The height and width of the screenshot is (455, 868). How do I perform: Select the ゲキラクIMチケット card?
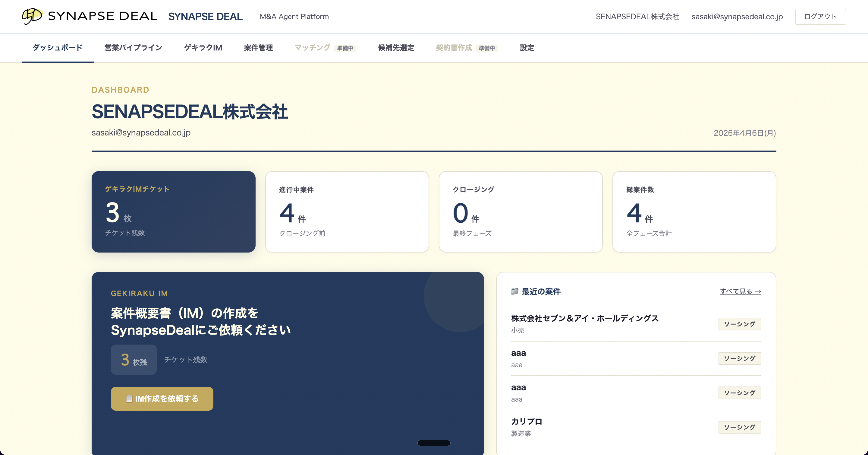pos(173,212)
